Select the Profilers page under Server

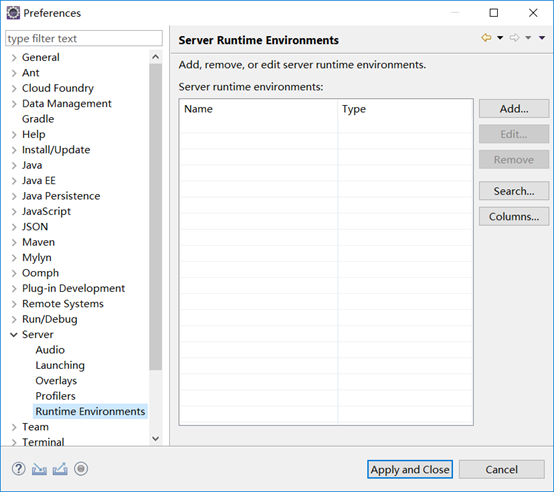coord(55,396)
